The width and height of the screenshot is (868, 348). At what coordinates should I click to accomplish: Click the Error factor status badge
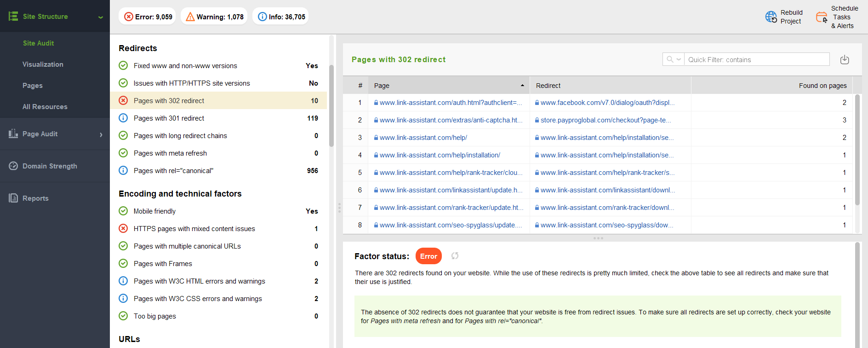[x=428, y=256]
